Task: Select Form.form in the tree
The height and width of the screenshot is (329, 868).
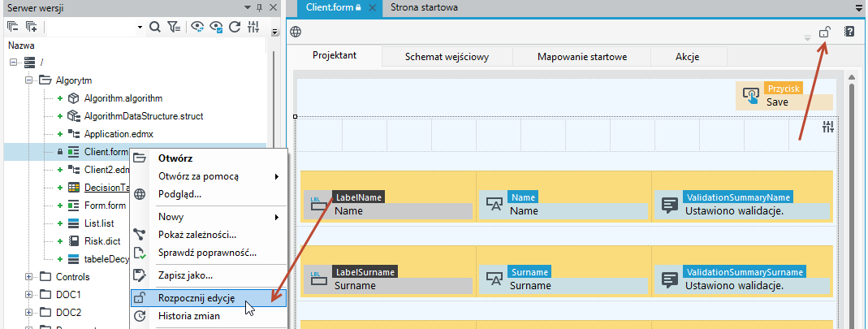Action: click(106, 206)
